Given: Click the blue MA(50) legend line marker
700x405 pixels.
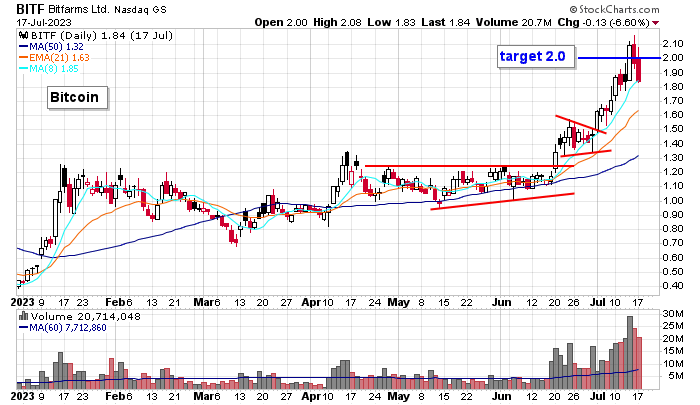Looking at the screenshot, I should (23, 46).
